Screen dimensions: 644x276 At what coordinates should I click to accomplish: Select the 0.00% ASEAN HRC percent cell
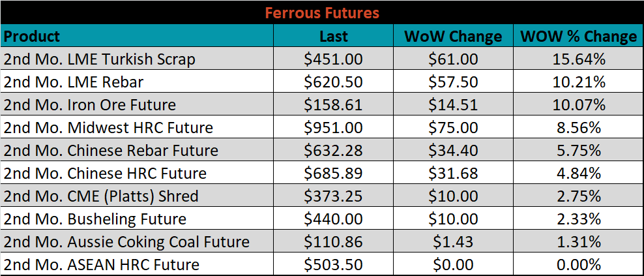[x=578, y=264]
